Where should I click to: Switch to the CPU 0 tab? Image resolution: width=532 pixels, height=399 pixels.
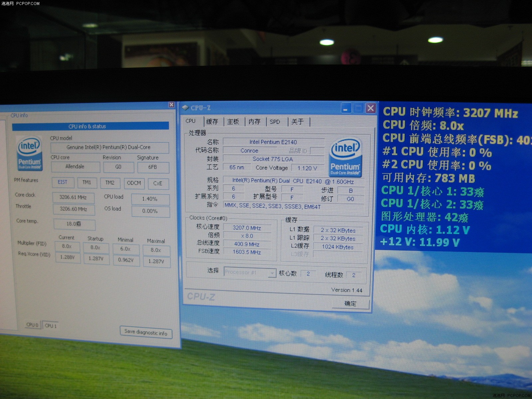tap(33, 325)
